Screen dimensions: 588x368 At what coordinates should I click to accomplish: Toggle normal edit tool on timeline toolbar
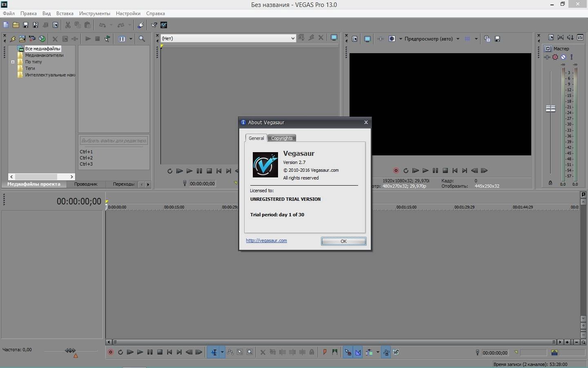(214, 352)
